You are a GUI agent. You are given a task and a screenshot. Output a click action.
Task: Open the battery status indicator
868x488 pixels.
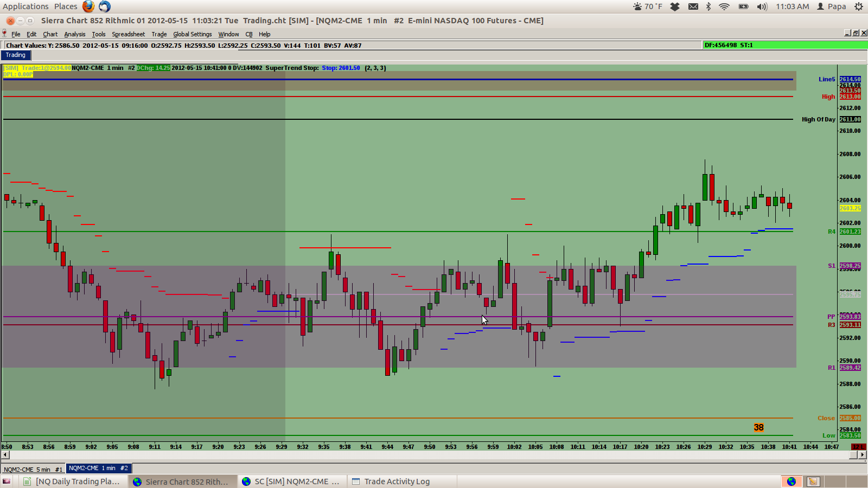pyautogui.click(x=743, y=7)
